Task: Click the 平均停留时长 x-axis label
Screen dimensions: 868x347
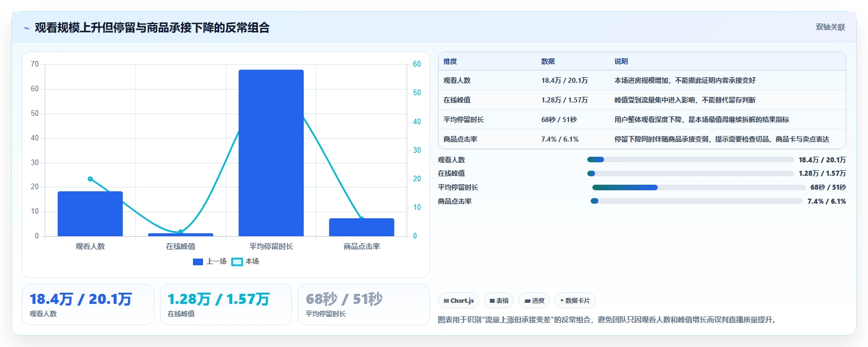Action: point(271,246)
